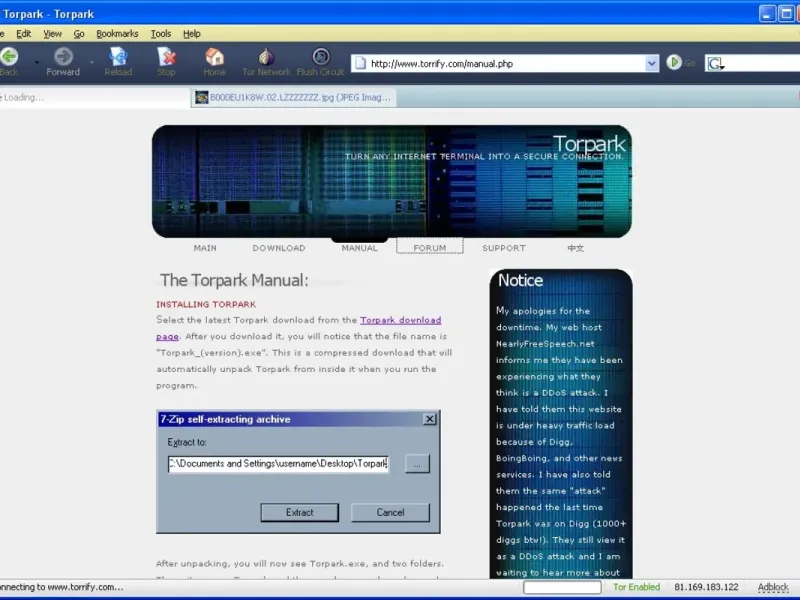The image size is (800, 600).
Task: Click the Extract to path field
Action: click(278, 464)
